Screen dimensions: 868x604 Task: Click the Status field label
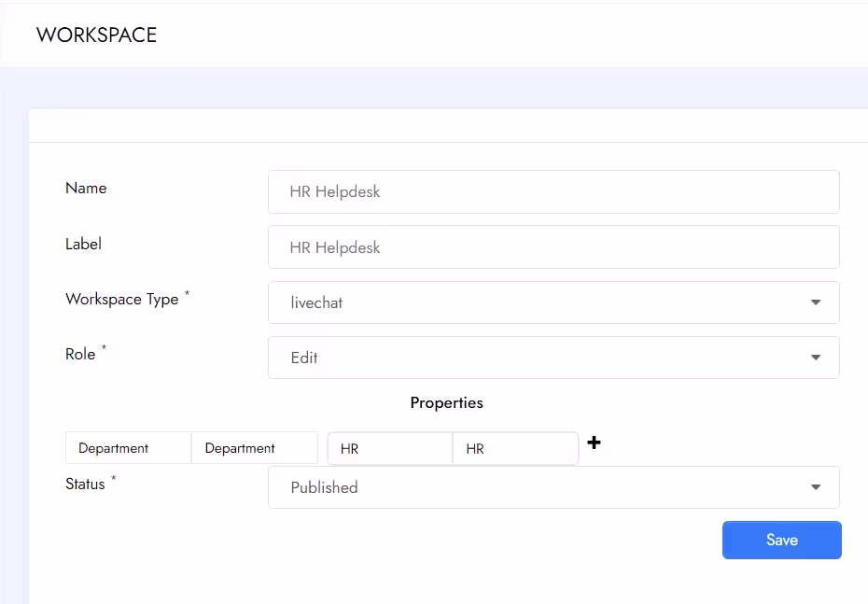pyautogui.click(x=85, y=484)
